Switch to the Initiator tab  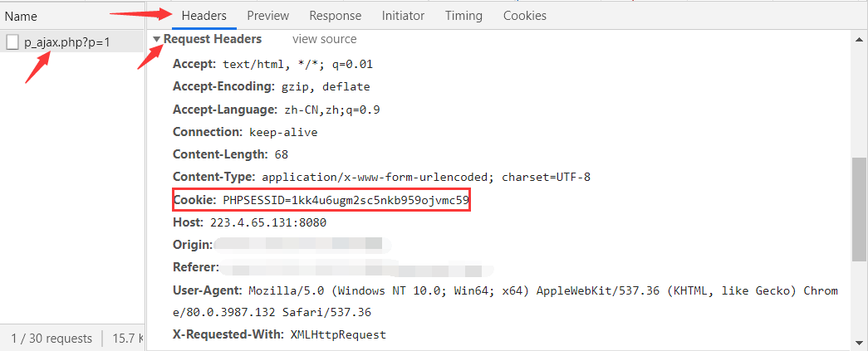coord(403,16)
